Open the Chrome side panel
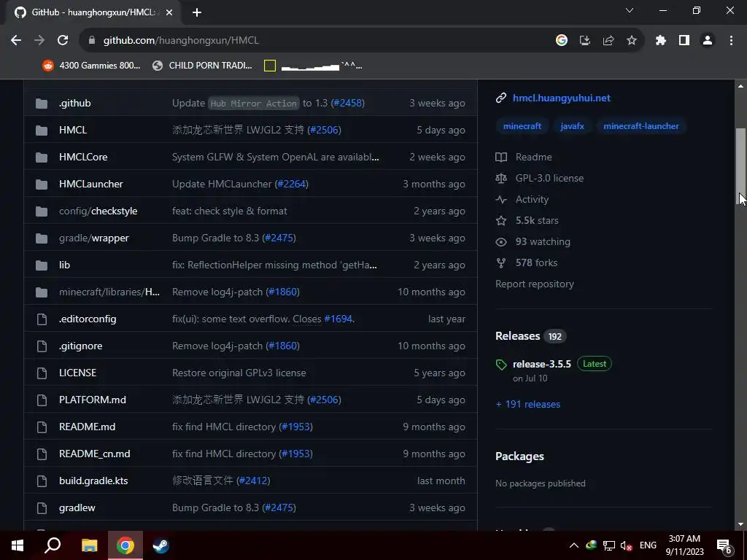Image resolution: width=747 pixels, height=560 pixels. [684, 41]
